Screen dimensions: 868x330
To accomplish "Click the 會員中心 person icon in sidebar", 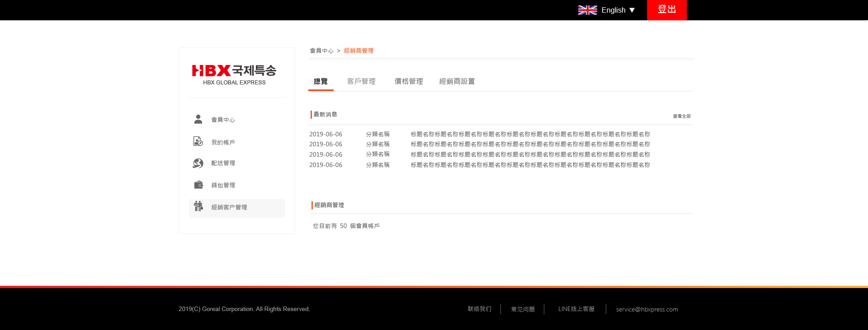I will click(x=198, y=119).
